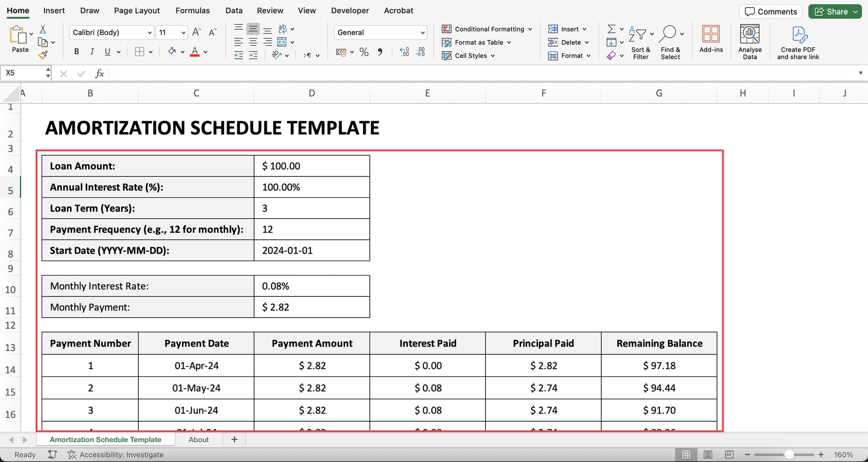Toggle bold formatting
868x462 pixels.
pyautogui.click(x=76, y=52)
